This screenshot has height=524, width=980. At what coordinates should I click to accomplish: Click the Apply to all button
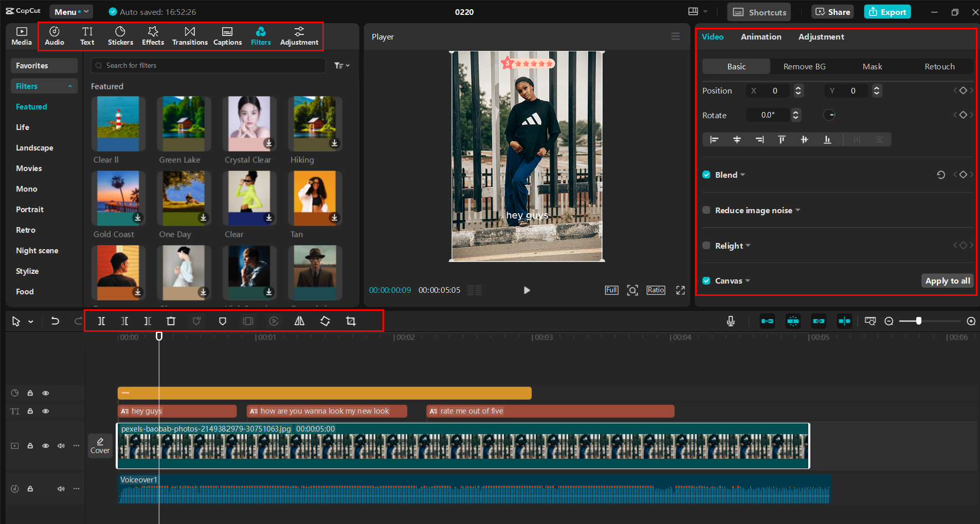947,280
